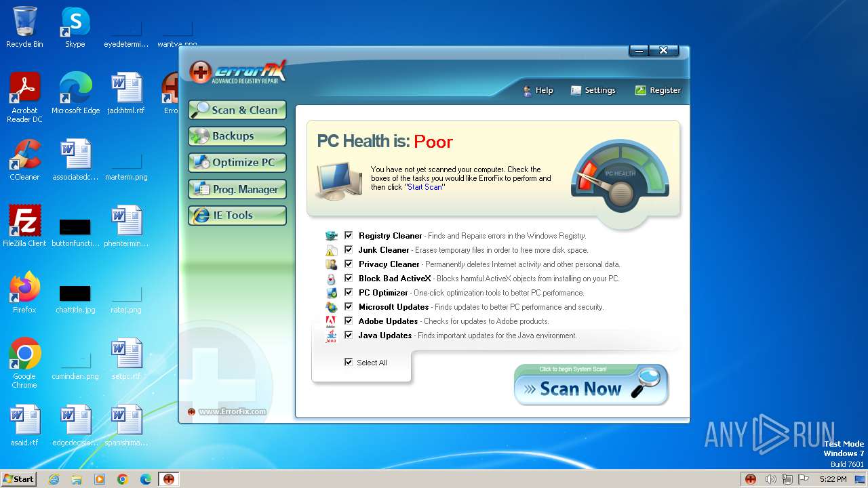868x488 pixels.
Task: Click the PC Optimizer icon
Action: point(331,293)
